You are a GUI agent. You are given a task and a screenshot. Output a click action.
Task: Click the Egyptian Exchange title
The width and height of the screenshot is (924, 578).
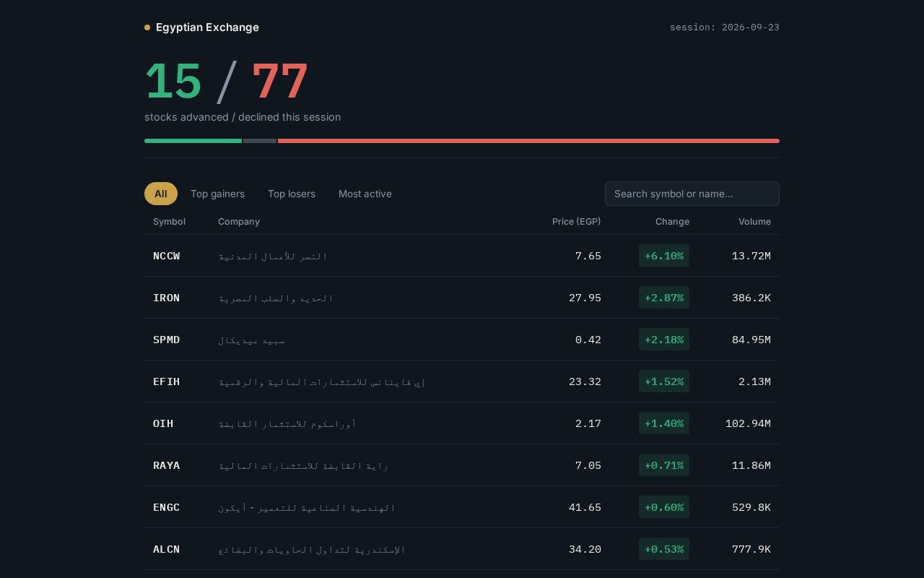[207, 27]
